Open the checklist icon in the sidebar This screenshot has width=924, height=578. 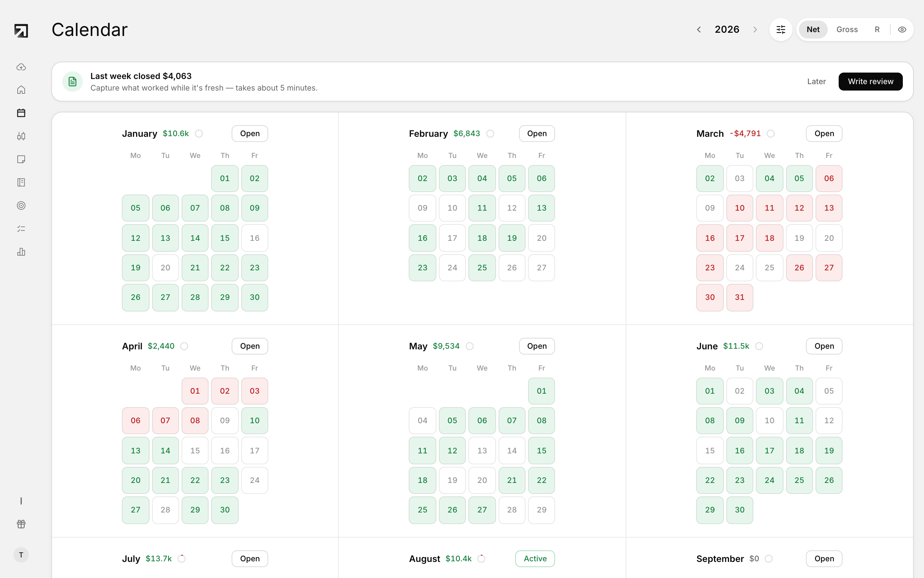[x=21, y=229]
